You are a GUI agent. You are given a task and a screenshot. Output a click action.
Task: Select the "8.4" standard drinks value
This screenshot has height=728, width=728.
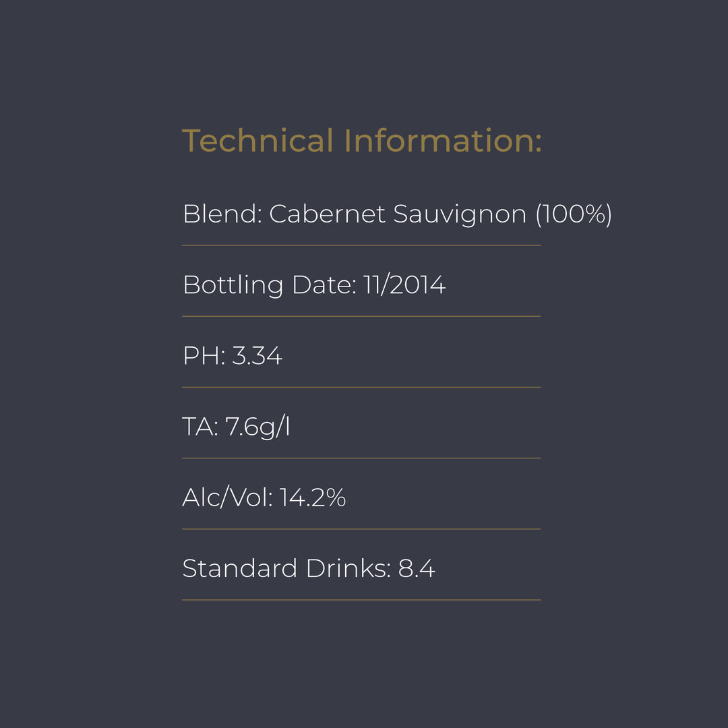pos(417,569)
